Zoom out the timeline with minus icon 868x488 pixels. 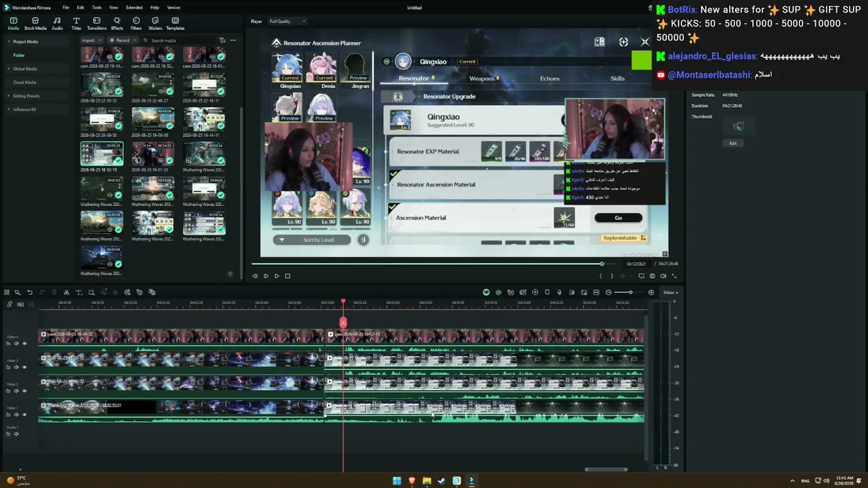point(608,292)
